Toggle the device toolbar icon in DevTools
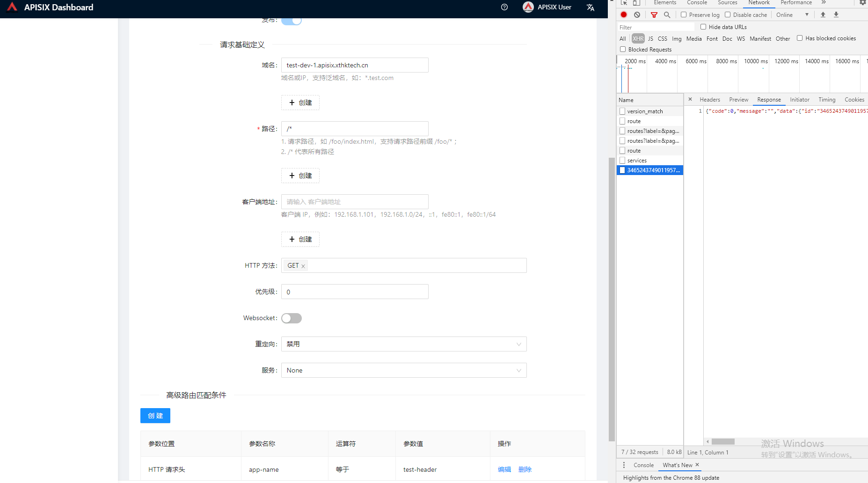The image size is (868, 483). (x=636, y=2)
